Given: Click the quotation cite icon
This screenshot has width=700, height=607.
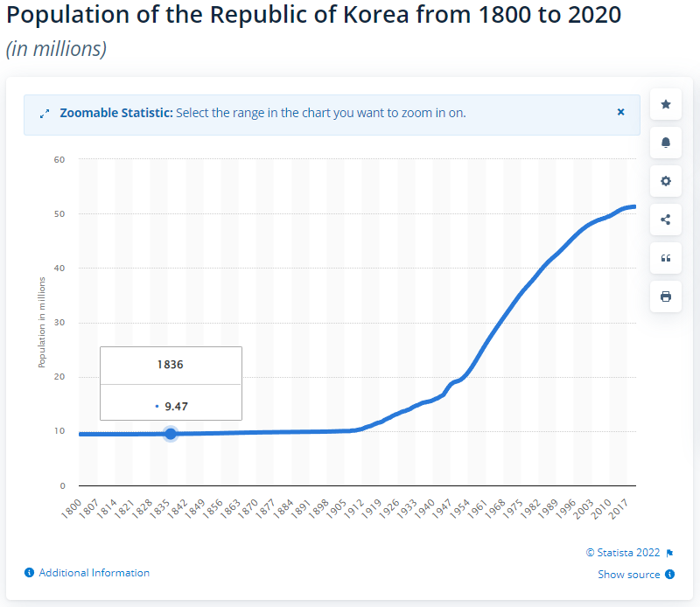Looking at the screenshot, I should (666, 258).
